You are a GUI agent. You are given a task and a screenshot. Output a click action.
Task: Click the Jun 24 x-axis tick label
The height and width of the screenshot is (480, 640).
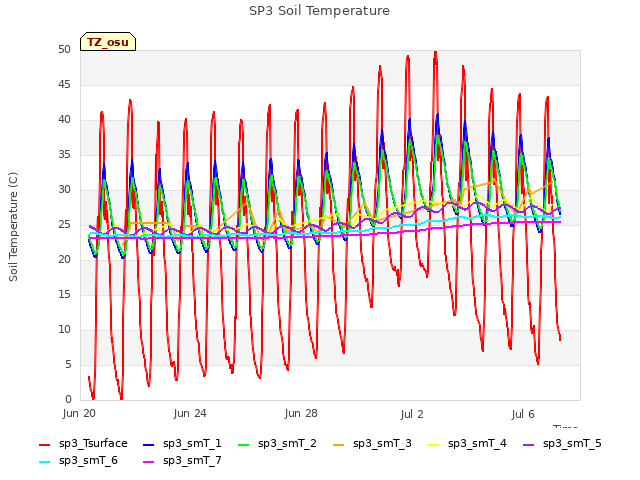[x=190, y=414]
